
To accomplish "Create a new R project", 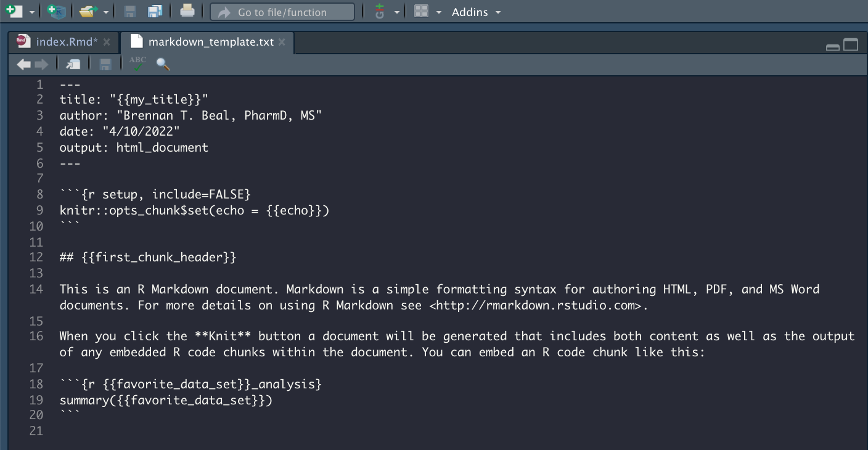I will 57,11.
